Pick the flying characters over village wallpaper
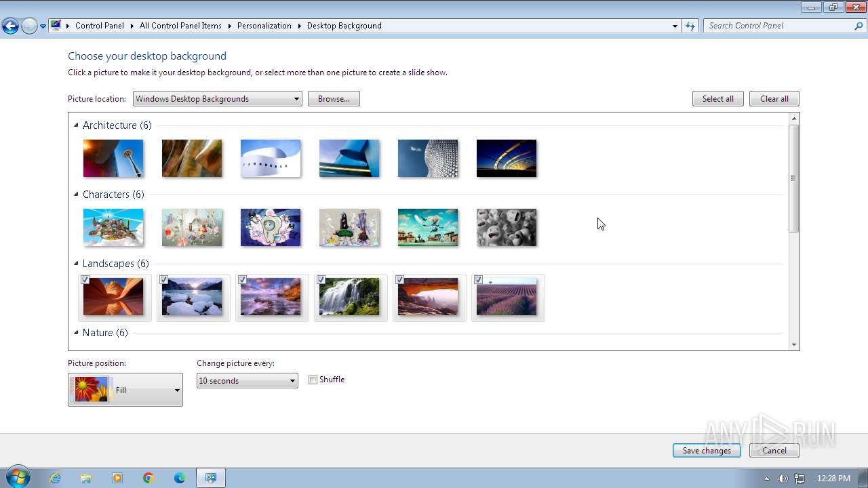Viewport: 868px width, 488px height. [428, 227]
